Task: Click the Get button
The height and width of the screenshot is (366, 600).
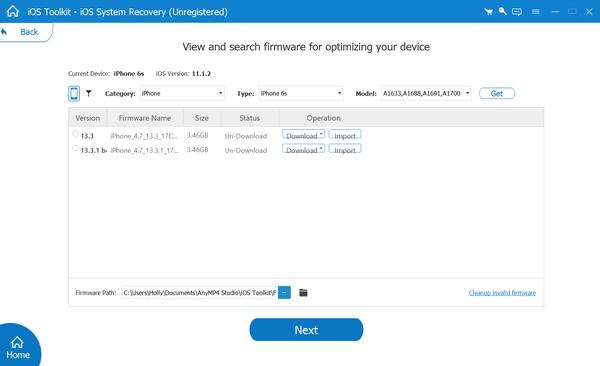Action: pyautogui.click(x=497, y=93)
